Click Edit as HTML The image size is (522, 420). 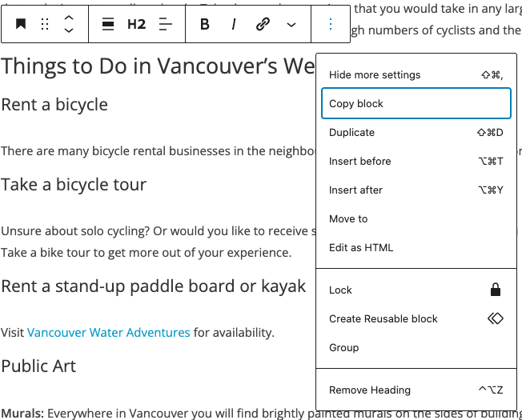point(416,248)
